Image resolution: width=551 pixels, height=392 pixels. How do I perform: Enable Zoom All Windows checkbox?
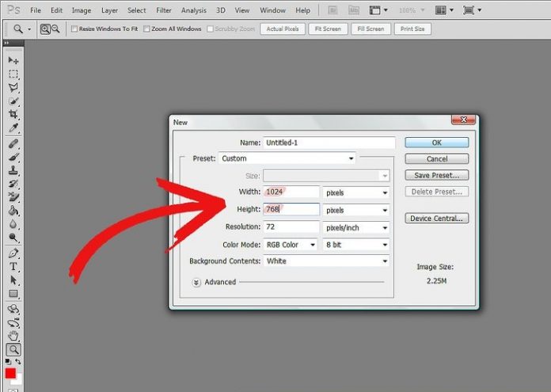tap(148, 29)
